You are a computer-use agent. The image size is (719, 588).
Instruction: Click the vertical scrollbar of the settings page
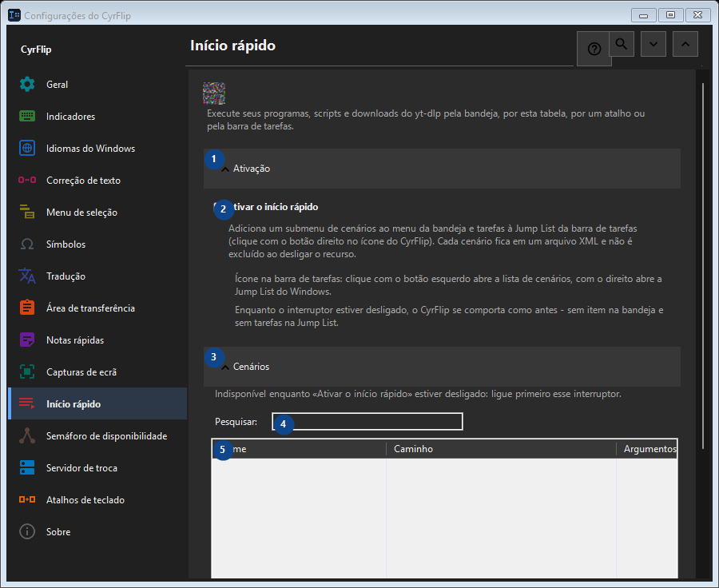coord(702,266)
